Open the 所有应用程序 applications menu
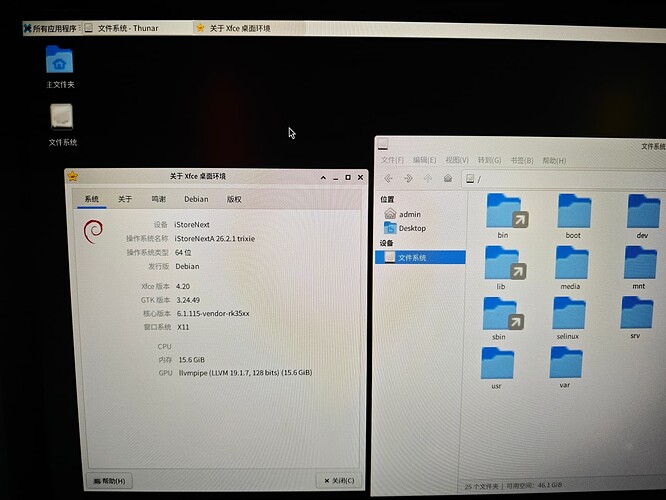Image resolution: width=666 pixels, height=500 pixels. (50, 28)
